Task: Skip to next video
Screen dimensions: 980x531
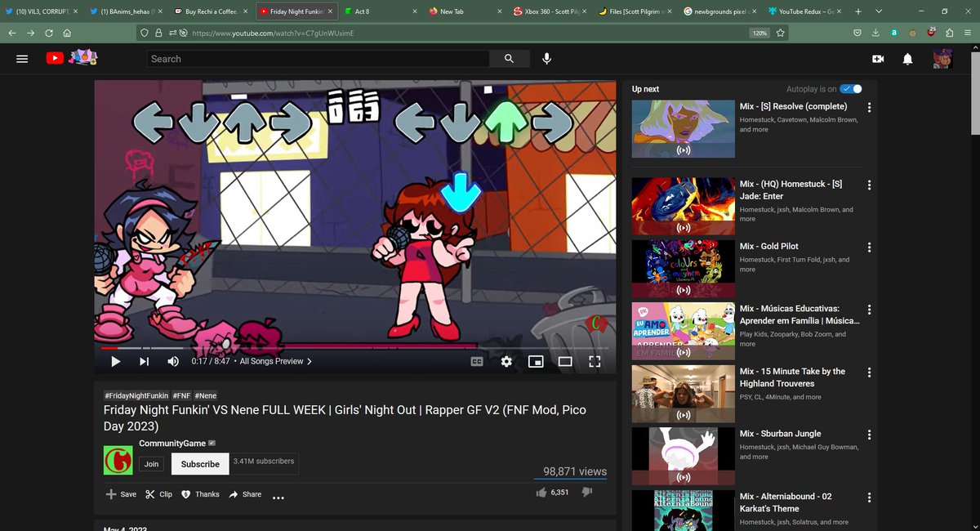Action: point(145,361)
